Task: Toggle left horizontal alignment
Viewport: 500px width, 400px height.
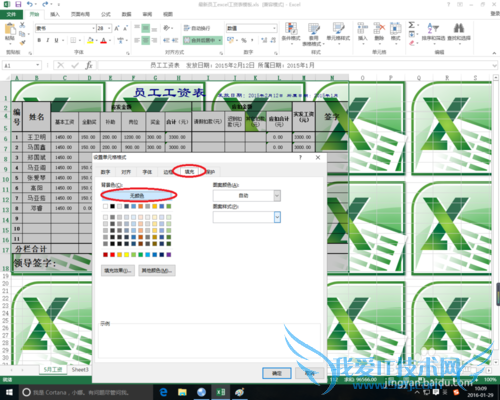Action: 137,40
